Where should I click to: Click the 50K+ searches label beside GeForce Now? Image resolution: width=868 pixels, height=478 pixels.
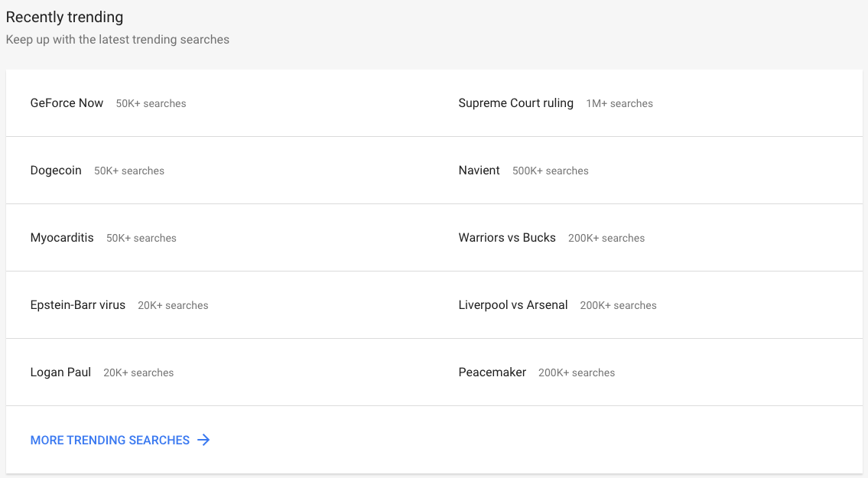click(x=151, y=103)
